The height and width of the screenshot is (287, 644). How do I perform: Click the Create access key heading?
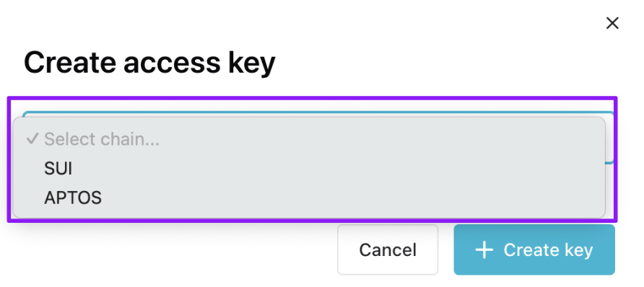[x=149, y=63]
